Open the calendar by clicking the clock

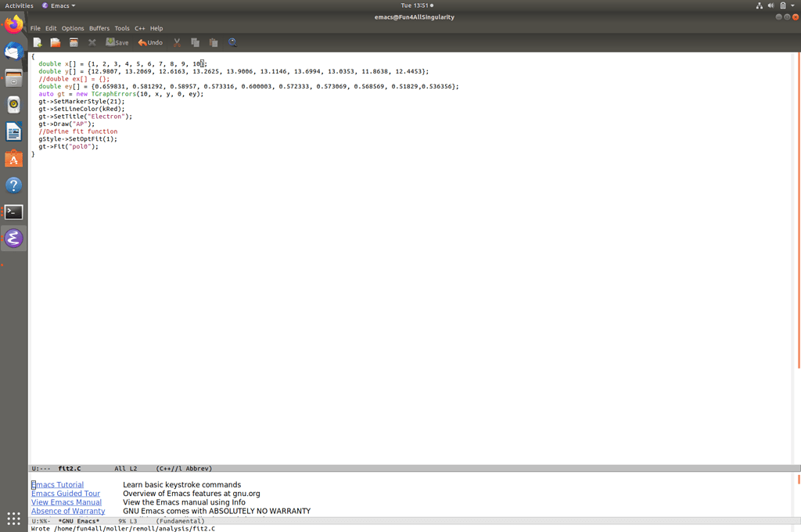[x=415, y=5]
